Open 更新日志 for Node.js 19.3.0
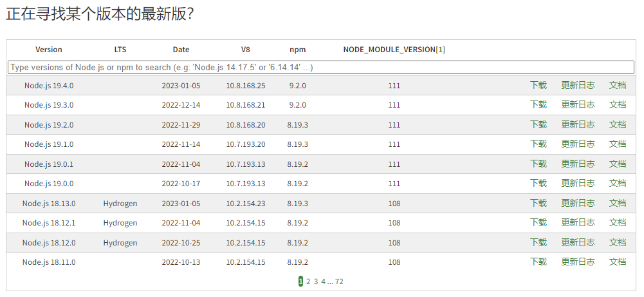This screenshot has width=644, height=297. point(578,104)
